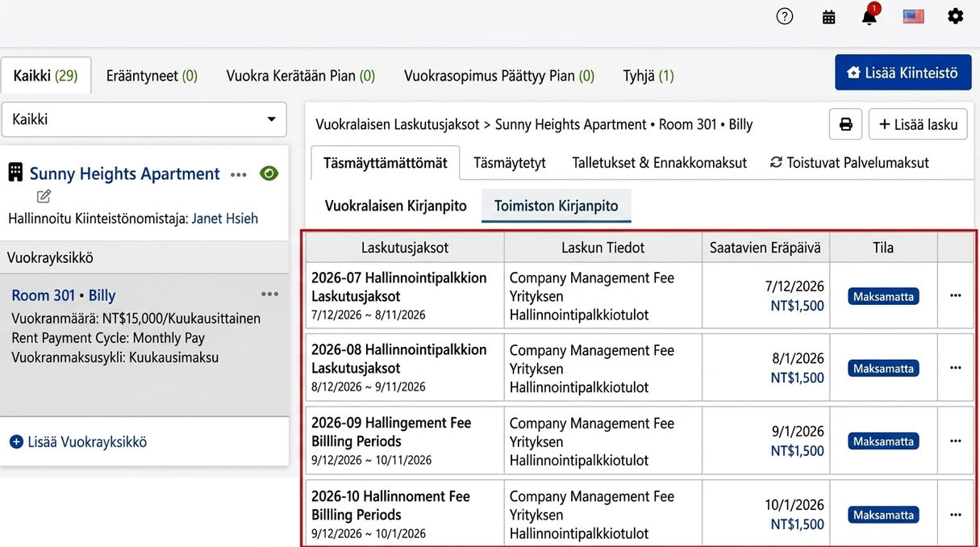Screen dimensions: 980x547
Task: Open the settings gear icon
Action: 955,16
